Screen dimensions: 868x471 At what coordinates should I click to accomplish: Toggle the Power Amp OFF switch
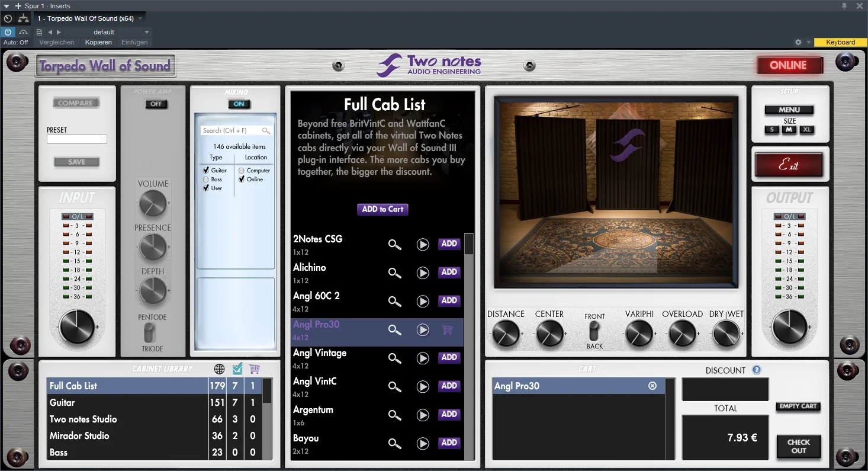click(x=156, y=104)
